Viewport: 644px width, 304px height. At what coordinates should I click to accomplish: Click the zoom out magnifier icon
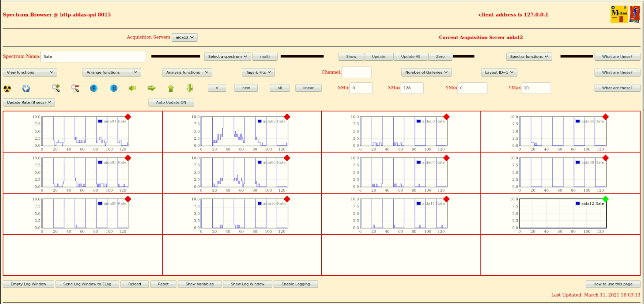[x=75, y=88]
